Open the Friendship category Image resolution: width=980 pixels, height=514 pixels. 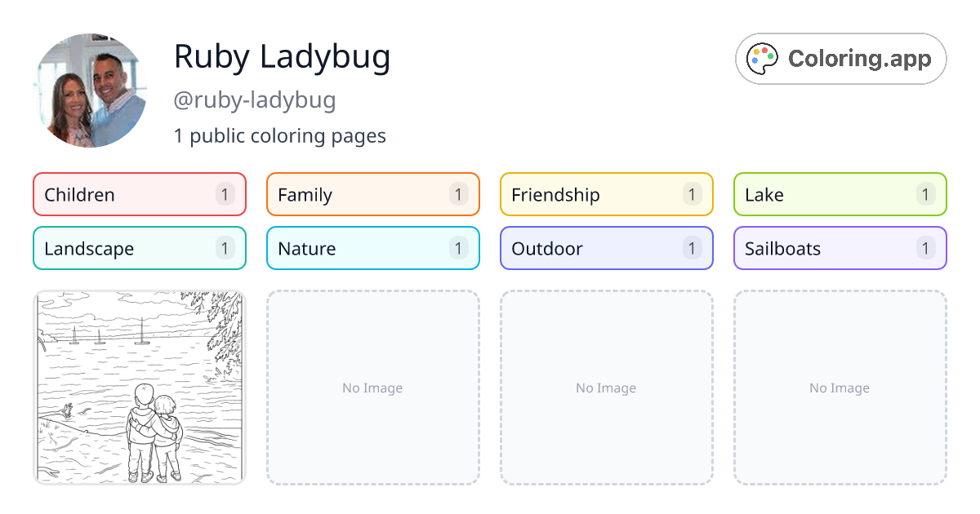point(606,194)
